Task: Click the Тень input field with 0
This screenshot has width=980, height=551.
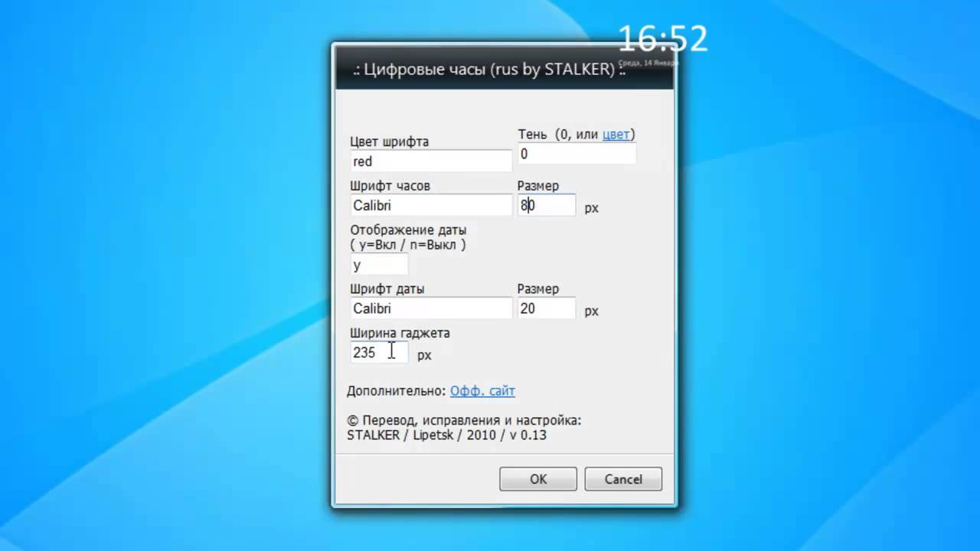Action: (577, 154)
